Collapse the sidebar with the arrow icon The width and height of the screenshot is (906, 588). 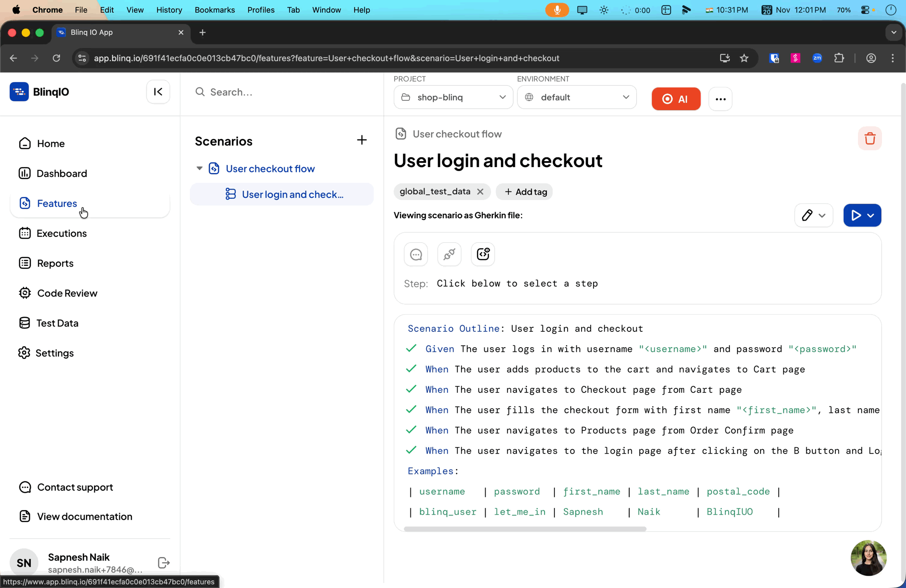coord(158,92)
